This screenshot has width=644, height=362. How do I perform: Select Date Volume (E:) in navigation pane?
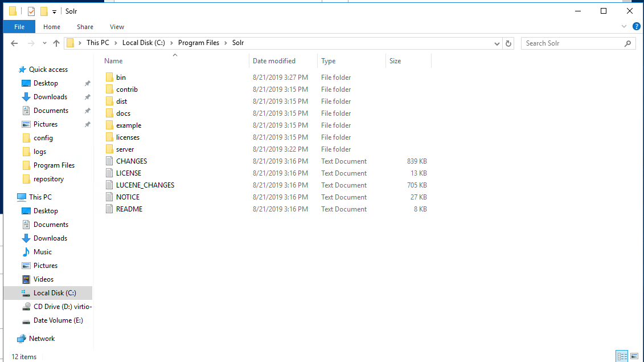pos(58,320)
